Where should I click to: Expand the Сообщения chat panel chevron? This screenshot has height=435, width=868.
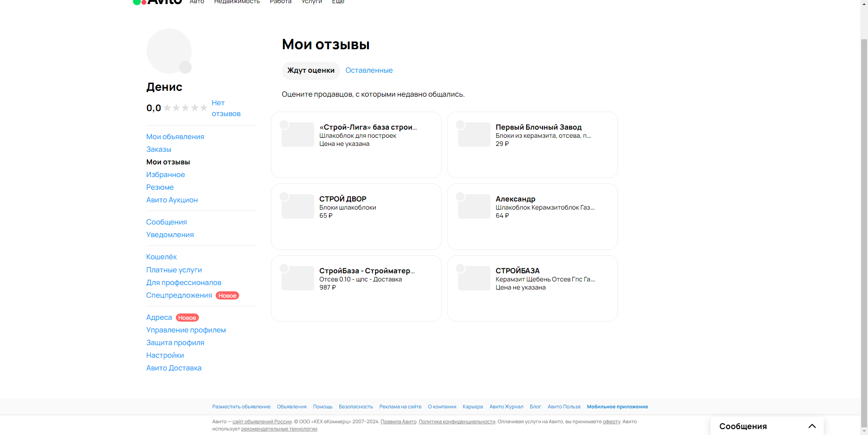pyautogui.click(x=812, y=426)
